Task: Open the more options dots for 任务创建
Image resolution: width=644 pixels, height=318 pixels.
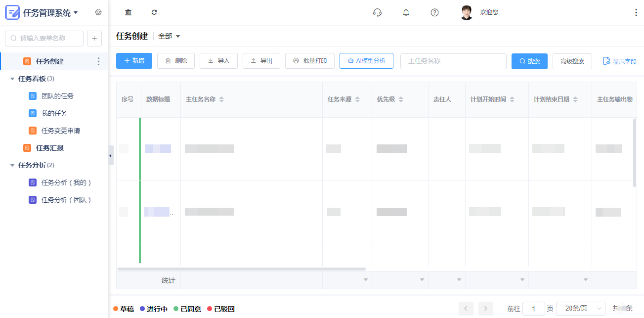Action: [98, 61]
